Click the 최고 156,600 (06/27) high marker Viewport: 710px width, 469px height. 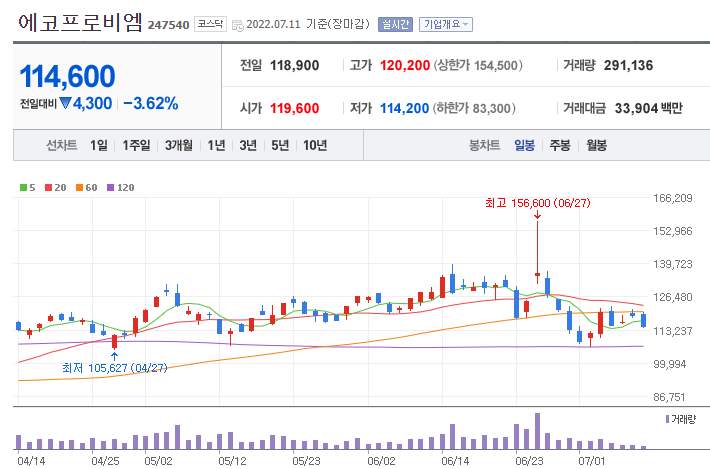pos(537,203)
